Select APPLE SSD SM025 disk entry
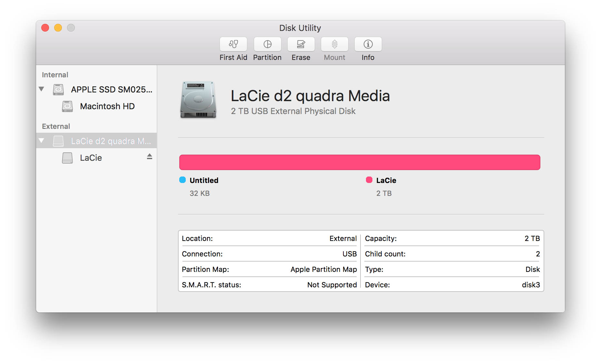This screenshot has height=364, width=601. click(111, 90)
